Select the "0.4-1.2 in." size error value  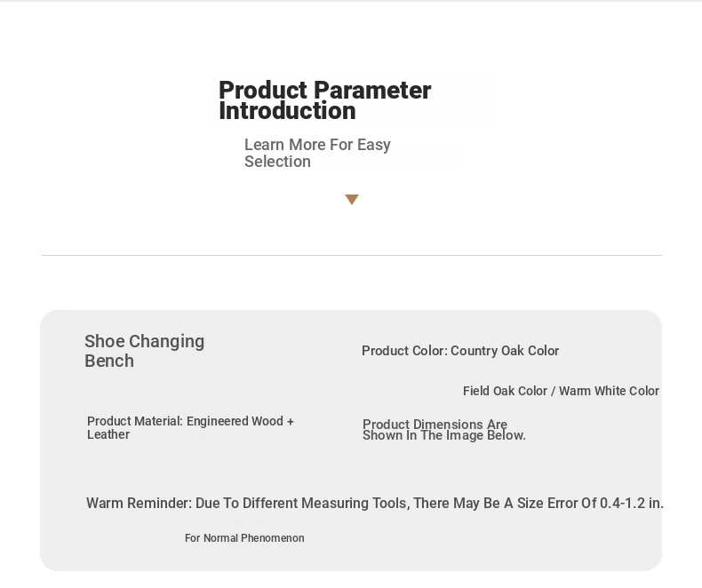(x=631, y=503)
